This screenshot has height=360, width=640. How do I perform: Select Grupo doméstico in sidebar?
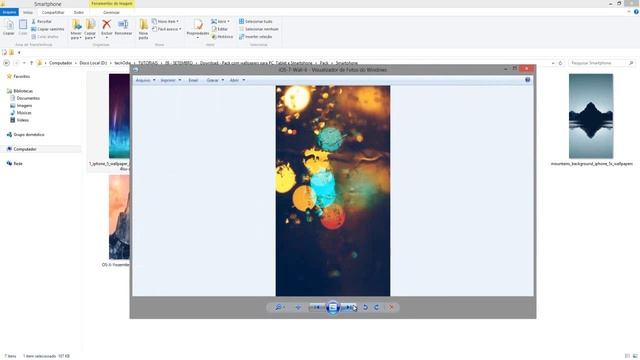[25, 135]
